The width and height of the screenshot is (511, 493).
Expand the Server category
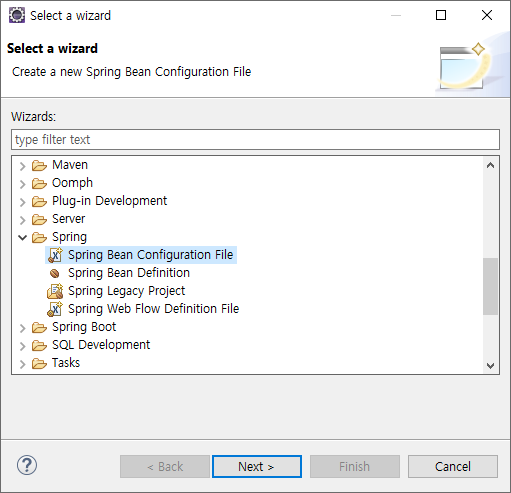pos(22,220)
